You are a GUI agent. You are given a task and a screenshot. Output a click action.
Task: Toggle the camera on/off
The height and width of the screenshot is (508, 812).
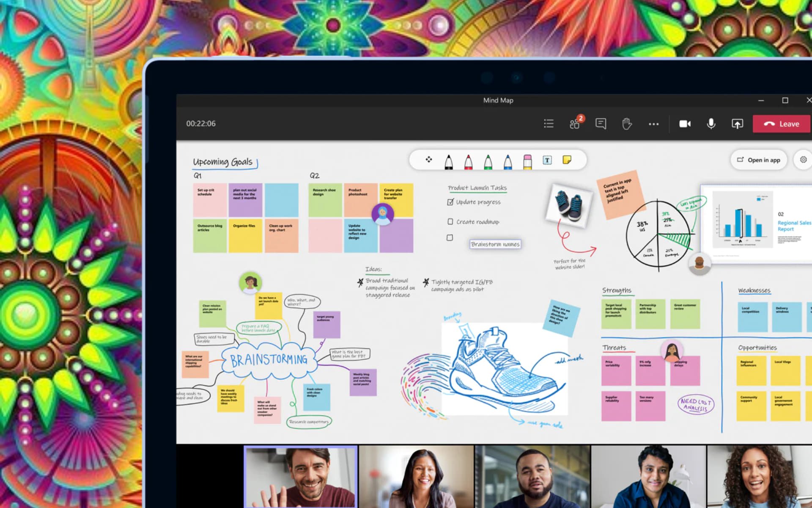[685, 124]
